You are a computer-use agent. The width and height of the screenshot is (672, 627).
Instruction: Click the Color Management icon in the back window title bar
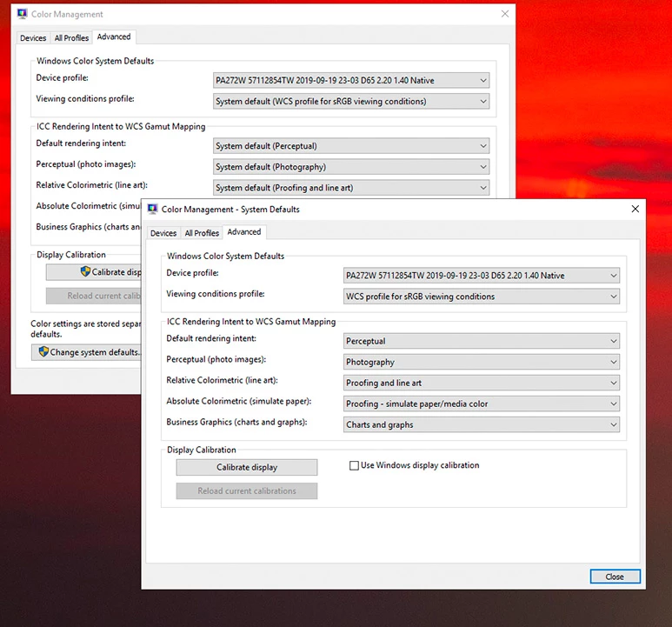(23, 14)
